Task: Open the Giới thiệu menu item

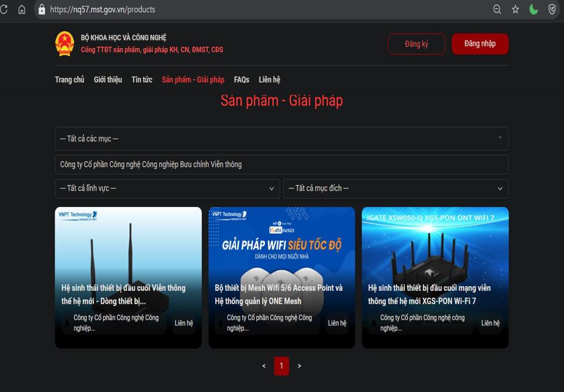Action: (108, 80)
